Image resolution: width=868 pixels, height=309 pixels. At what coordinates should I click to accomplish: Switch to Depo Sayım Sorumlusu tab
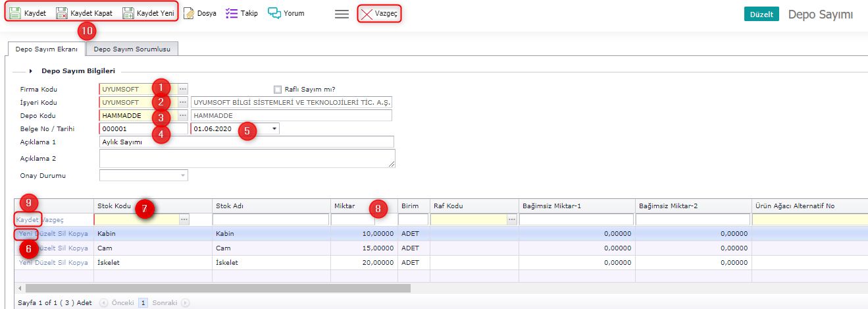point(132,49)
